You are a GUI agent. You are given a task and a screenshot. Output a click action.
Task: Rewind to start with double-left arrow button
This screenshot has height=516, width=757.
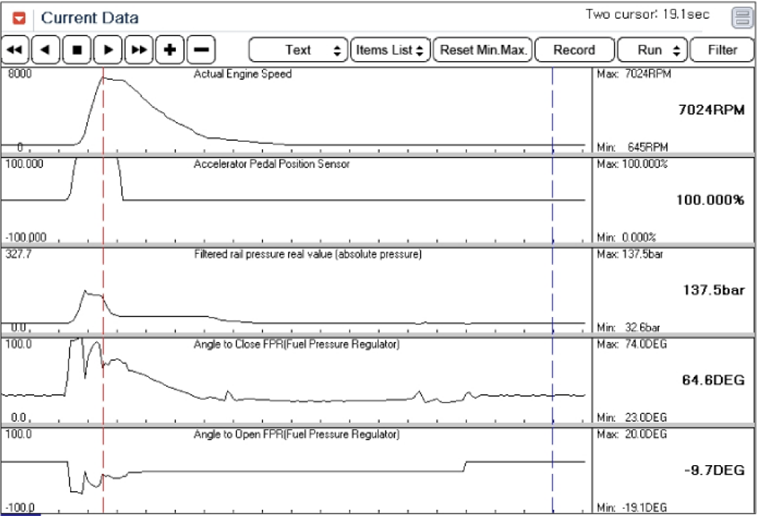pos(15,50)
